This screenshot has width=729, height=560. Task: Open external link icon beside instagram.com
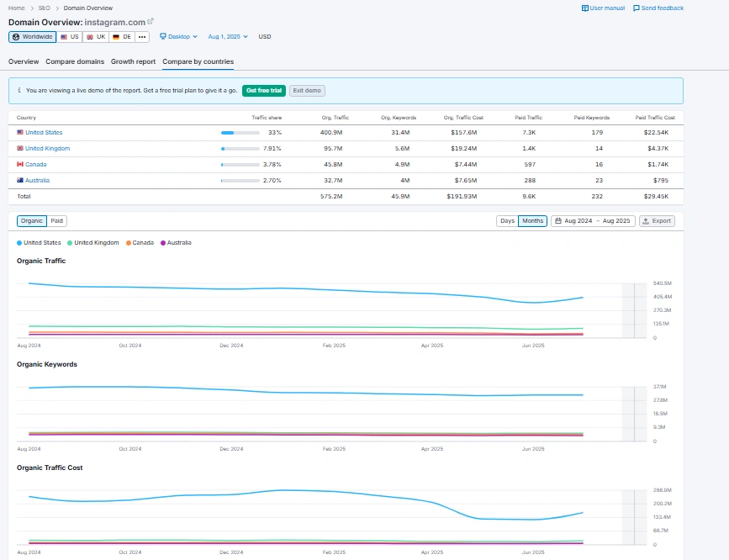pyautogui.click(x=151, y=21)
